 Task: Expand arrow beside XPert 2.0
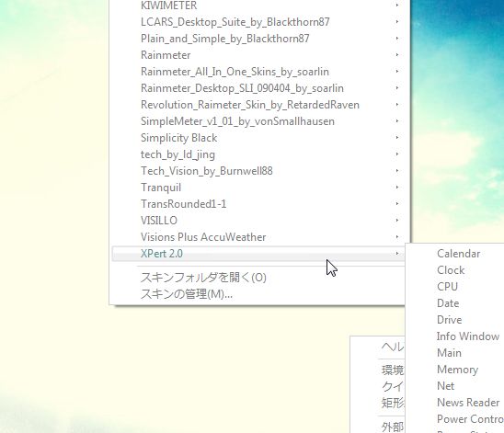click(x=397, y=254)
